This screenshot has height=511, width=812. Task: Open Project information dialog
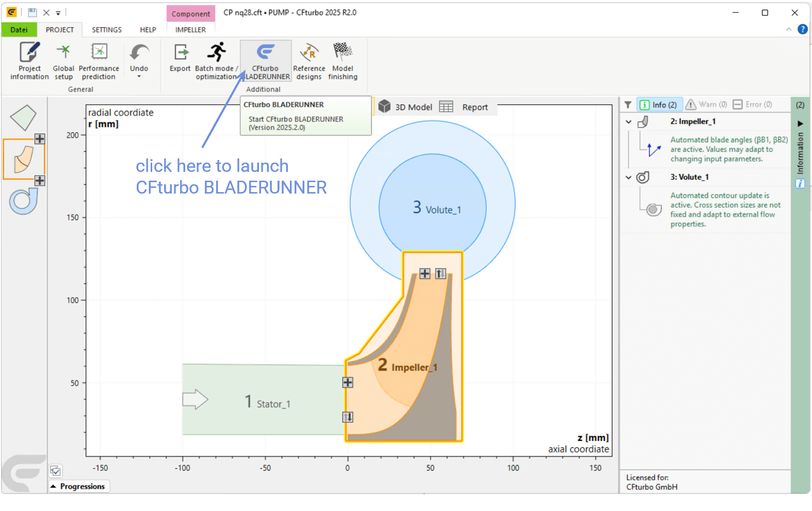[x=29, y=61]
